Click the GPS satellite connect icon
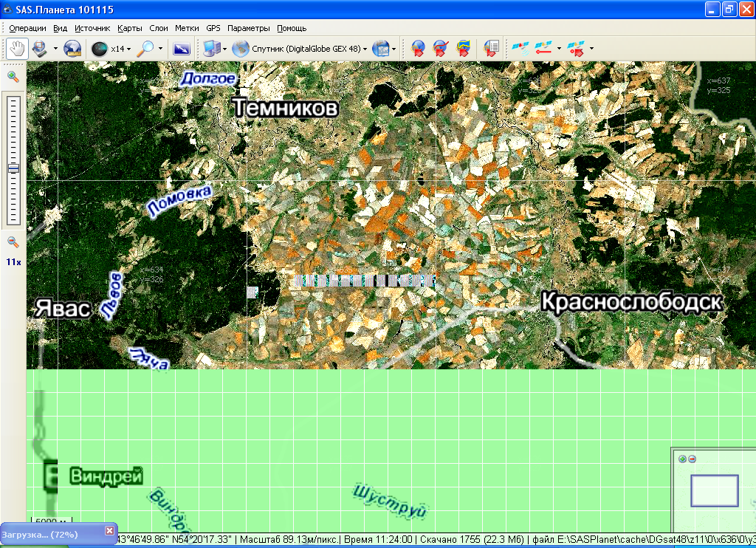The width and height of the screenshot is (756, 548). pos(521,49)
